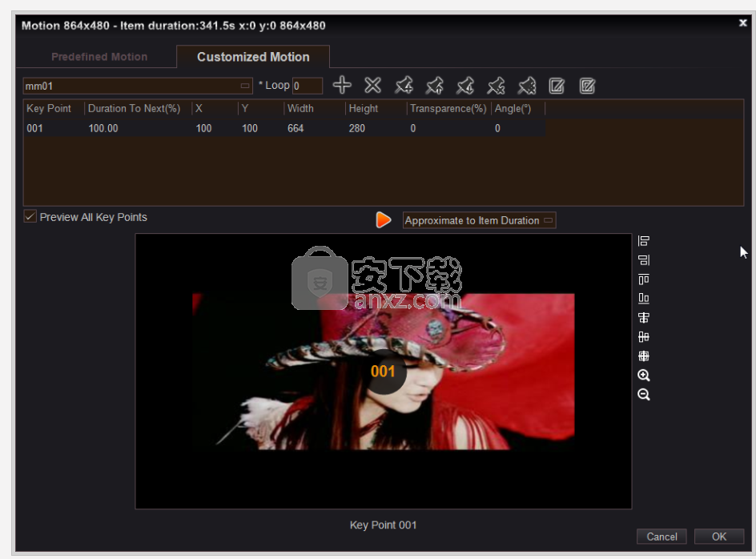
Task: Play the motion preview
Action: 384,220
